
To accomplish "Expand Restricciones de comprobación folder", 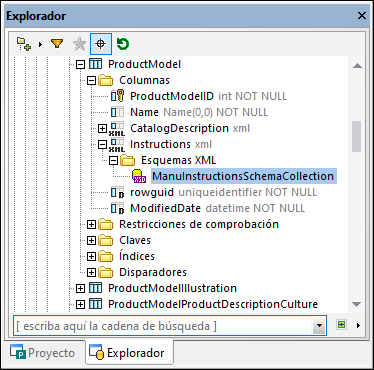I will click(x=91, y=224).
